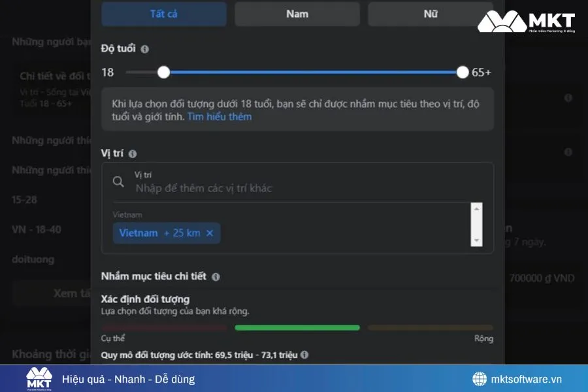Viewport: 588px width, 392px height.
Task: Switch to the Nam gender tab
Action: [x=297, y=14]
